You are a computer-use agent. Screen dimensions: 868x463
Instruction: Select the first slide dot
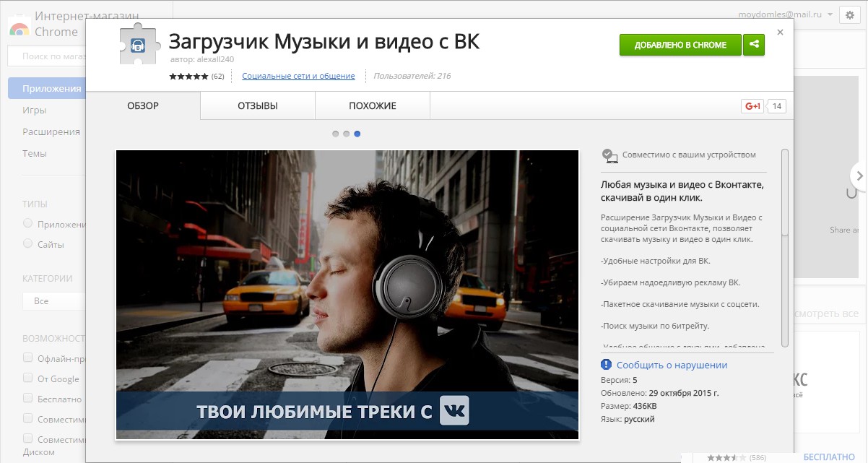point(336,134)
